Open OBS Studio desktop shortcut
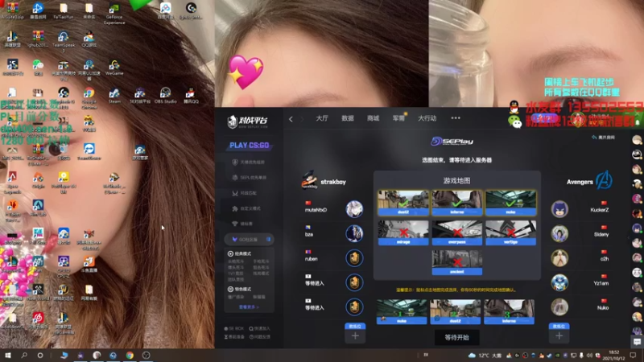644x362 pixels. tap(165, 96)
